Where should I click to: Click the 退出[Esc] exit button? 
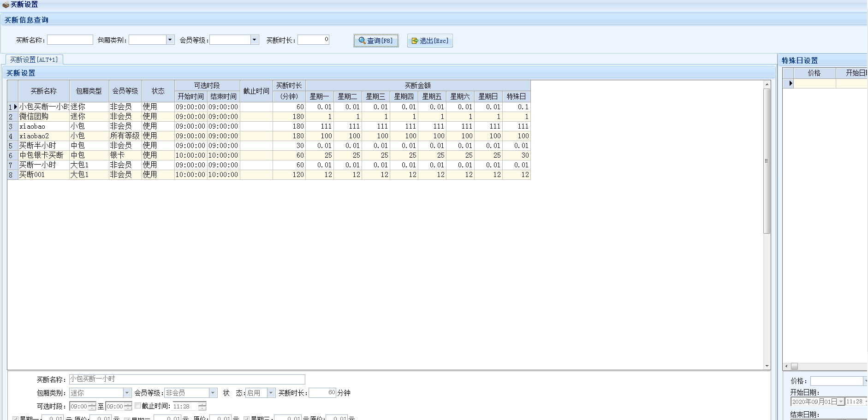pos(430,41)
